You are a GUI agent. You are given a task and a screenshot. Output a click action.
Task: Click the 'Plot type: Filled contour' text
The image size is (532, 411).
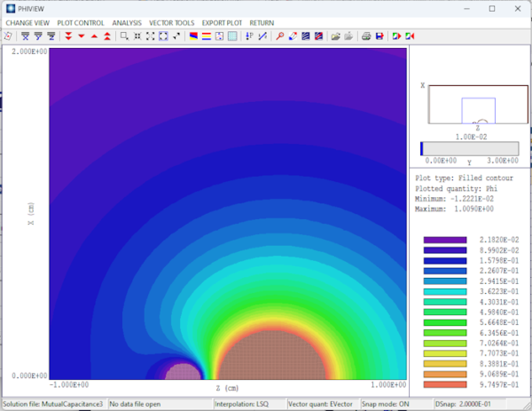point(464,178)
